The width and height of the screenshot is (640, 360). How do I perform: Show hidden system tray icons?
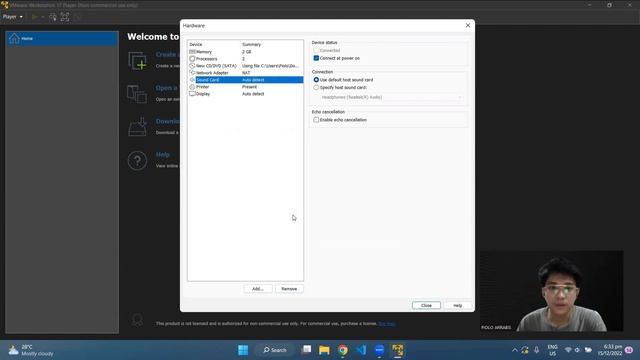click(515, 350)
